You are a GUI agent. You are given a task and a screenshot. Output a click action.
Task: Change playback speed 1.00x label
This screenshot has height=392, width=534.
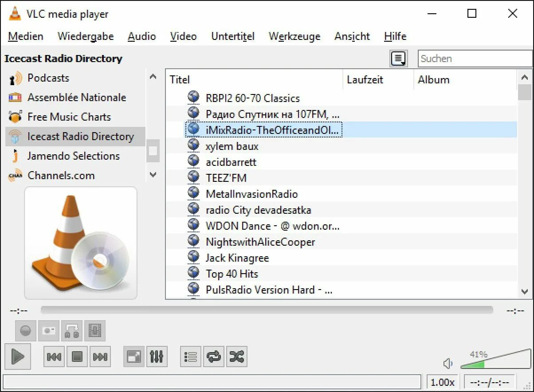443,382
